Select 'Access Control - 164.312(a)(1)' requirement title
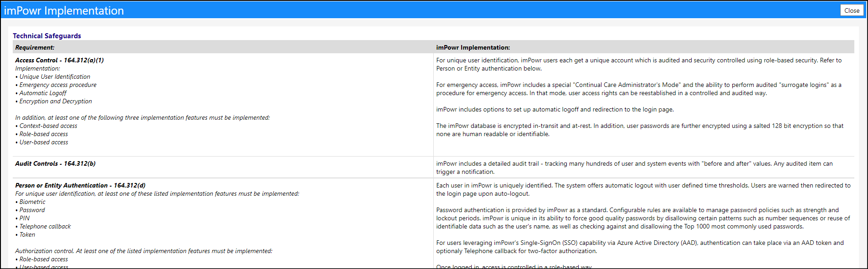Viewport: 868px width, 269px height. [x=59, y=60]
